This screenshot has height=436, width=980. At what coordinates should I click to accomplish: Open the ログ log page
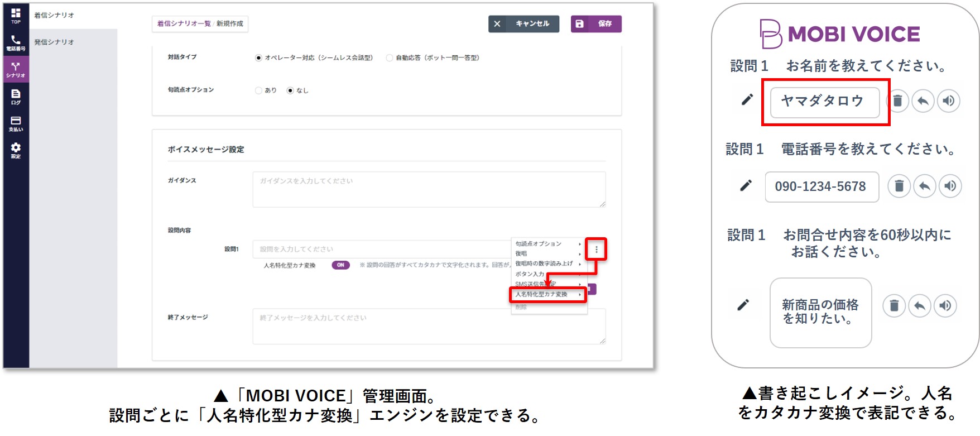(16, 97)
